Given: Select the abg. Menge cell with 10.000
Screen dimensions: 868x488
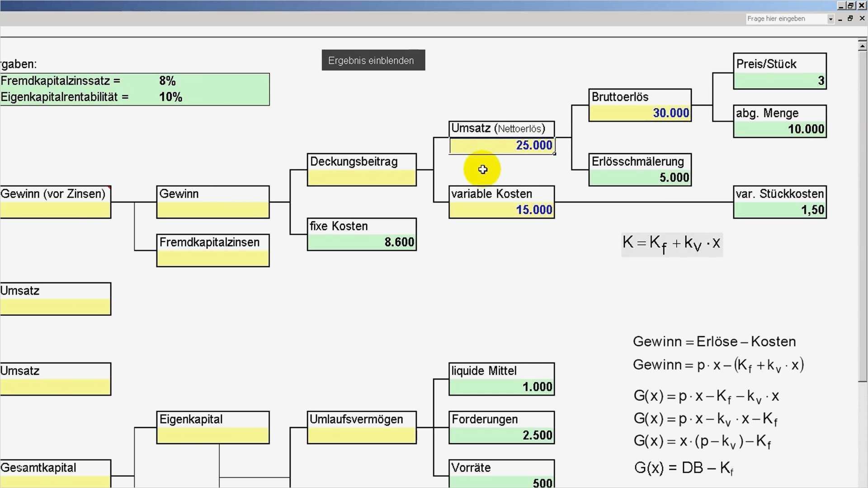Looking at the screenshot, I should pyautogui.click(x=779, y=129).
